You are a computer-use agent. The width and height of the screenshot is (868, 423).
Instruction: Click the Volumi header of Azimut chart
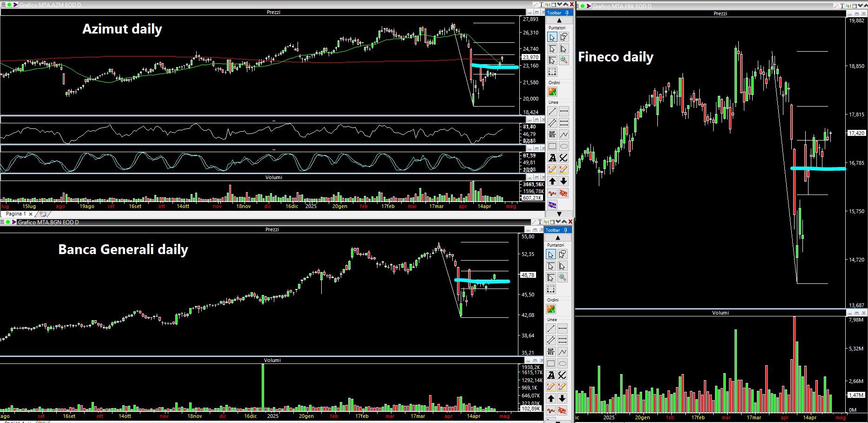273,177
